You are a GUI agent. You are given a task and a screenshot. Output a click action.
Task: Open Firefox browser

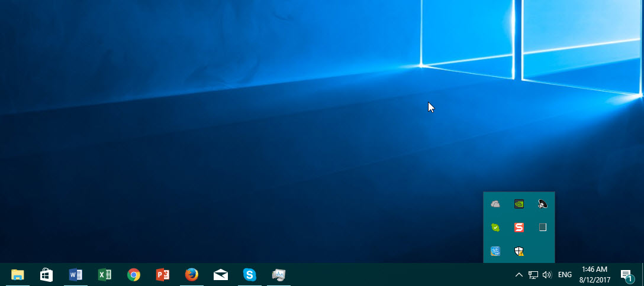coord(191,275)
